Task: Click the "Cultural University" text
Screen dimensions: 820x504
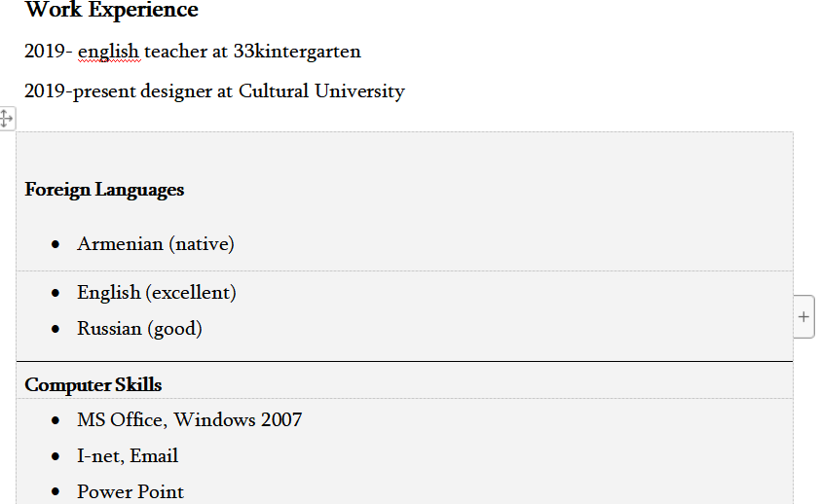Action: click(321, 91)
